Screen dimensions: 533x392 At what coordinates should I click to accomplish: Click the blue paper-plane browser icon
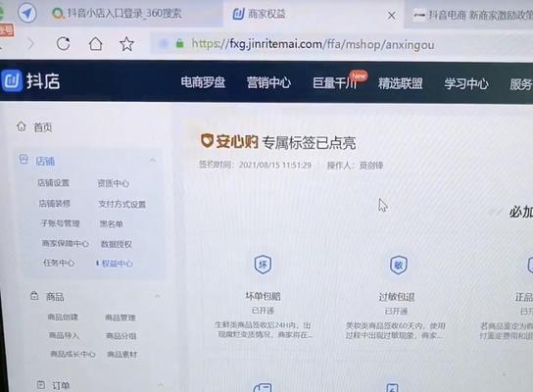tap(27, 14)
